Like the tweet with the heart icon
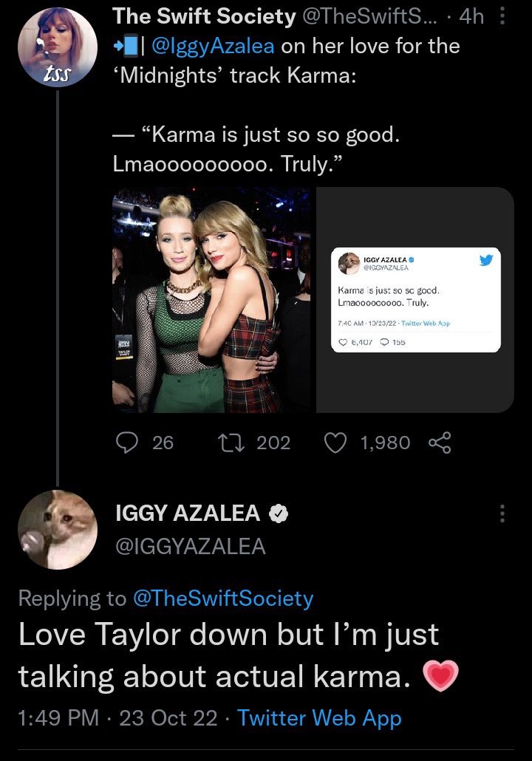This screenshot has width=532, height=761. click(337, 443)
